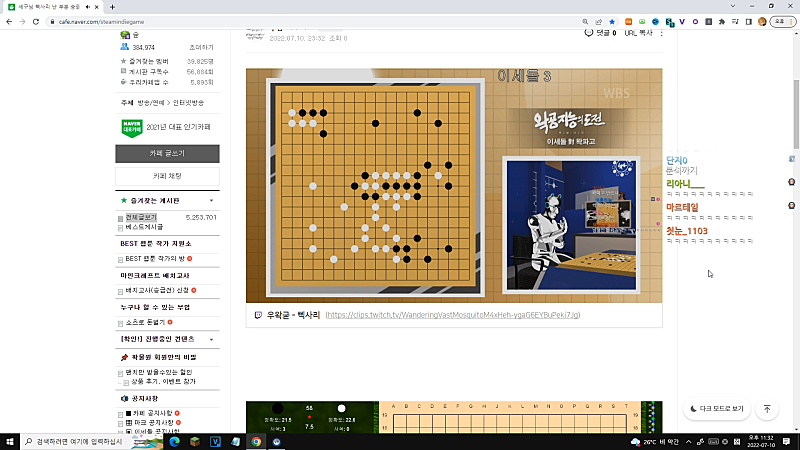This screenshot has height=450, width=800.
Task: Open the Chrome profile avatar
Action: pyautogui.click(x=762, y=22)
